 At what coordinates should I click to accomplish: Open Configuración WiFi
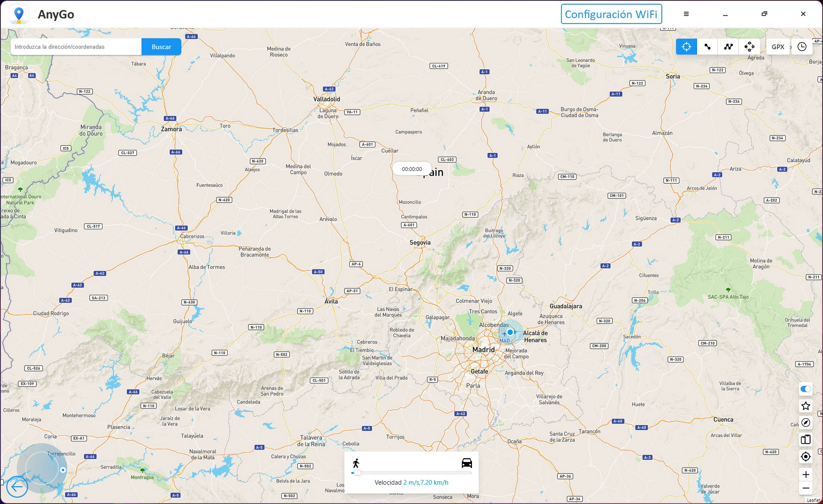coord(611,14)
